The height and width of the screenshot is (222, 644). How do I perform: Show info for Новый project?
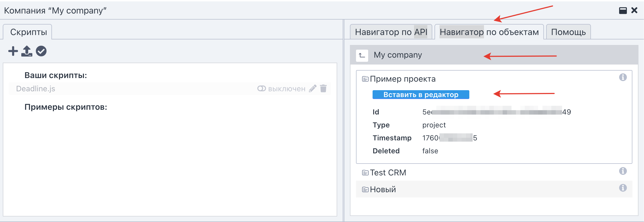[x=623, y=188]
